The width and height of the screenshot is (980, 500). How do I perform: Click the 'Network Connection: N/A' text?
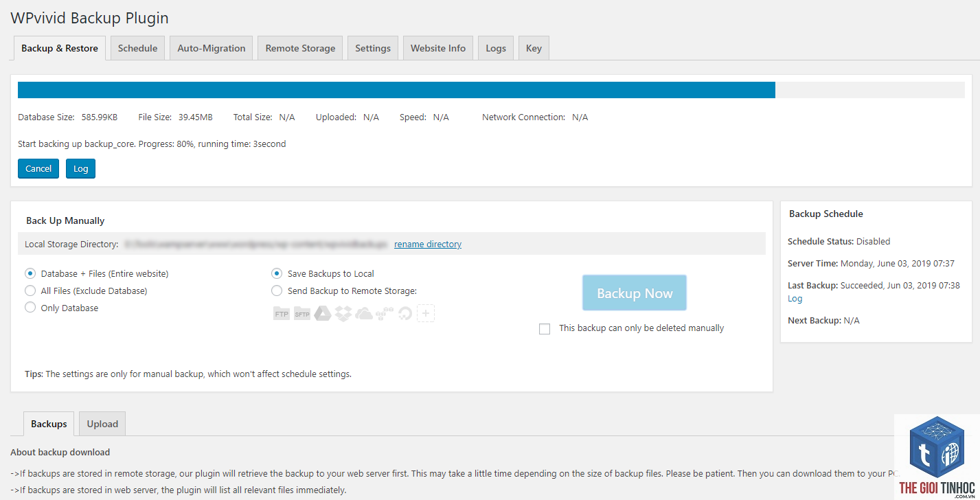[x=535, y=117]
